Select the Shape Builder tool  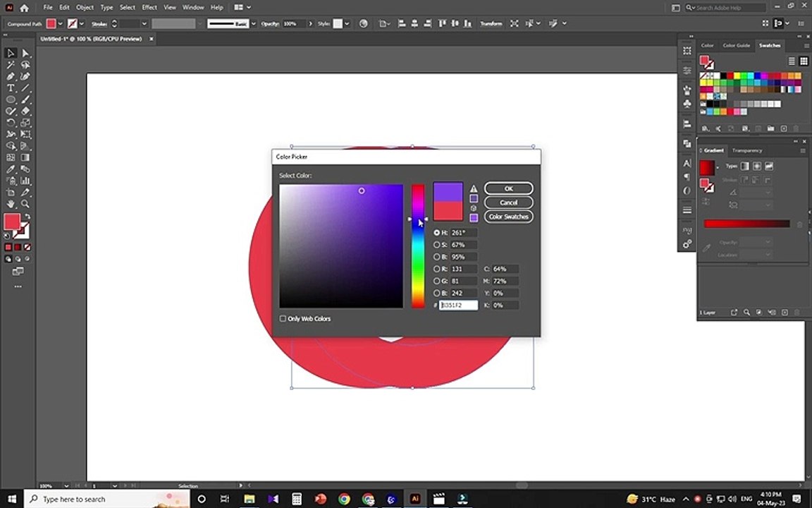pos(11,146)
